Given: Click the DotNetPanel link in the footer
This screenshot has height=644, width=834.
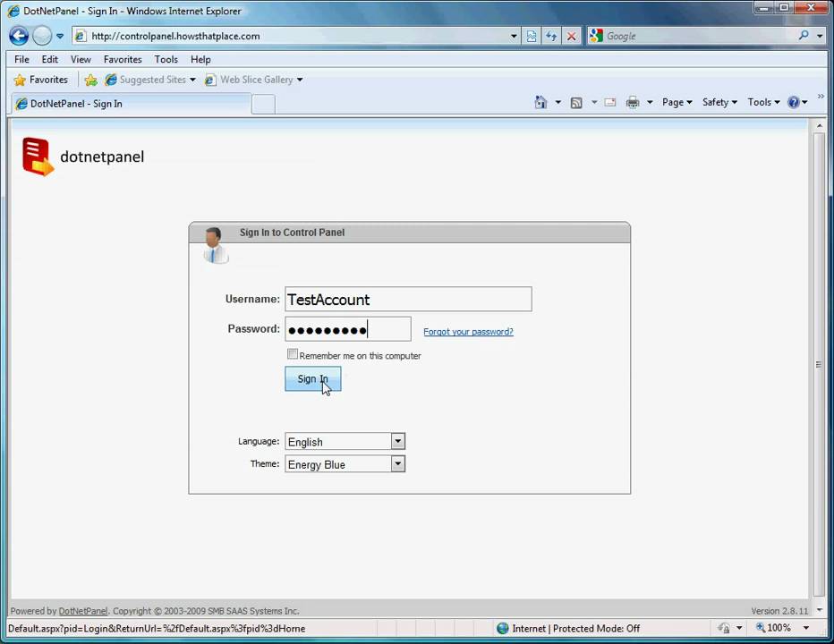Looking at the screenshot, I should [x=83, y=611].
